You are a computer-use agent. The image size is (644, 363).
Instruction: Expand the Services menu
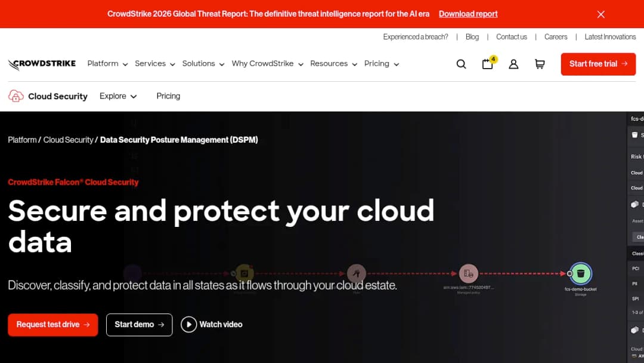click(x=155, y=64)
